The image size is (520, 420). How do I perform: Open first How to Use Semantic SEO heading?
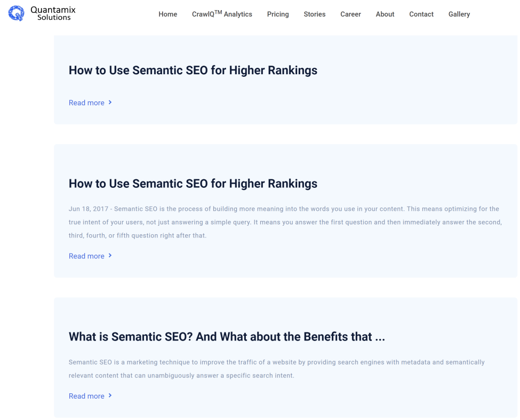tap(193, 70)
